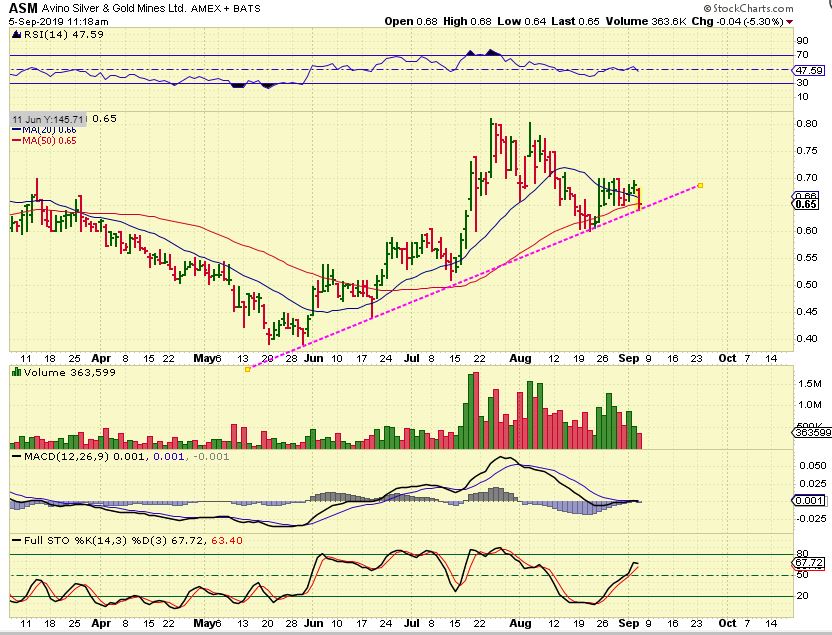
Task: Click the MA(50) 0.65 legend entry
Action: coord(44,141)
